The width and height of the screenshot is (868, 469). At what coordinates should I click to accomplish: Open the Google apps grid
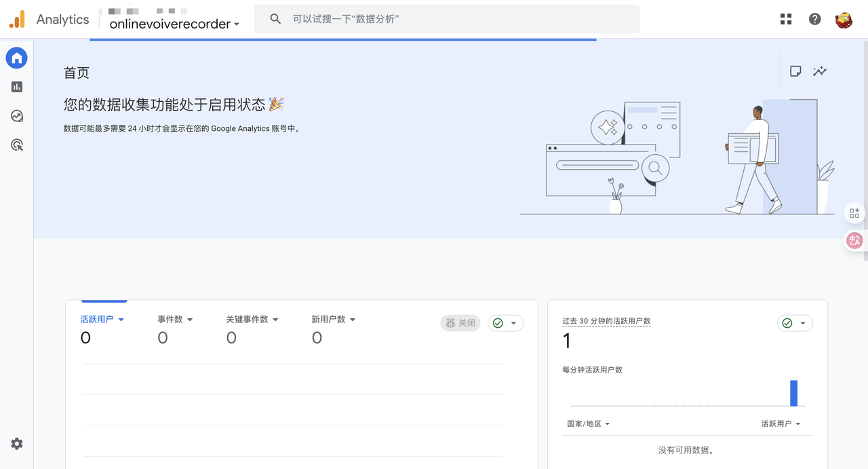click(786, 19)
